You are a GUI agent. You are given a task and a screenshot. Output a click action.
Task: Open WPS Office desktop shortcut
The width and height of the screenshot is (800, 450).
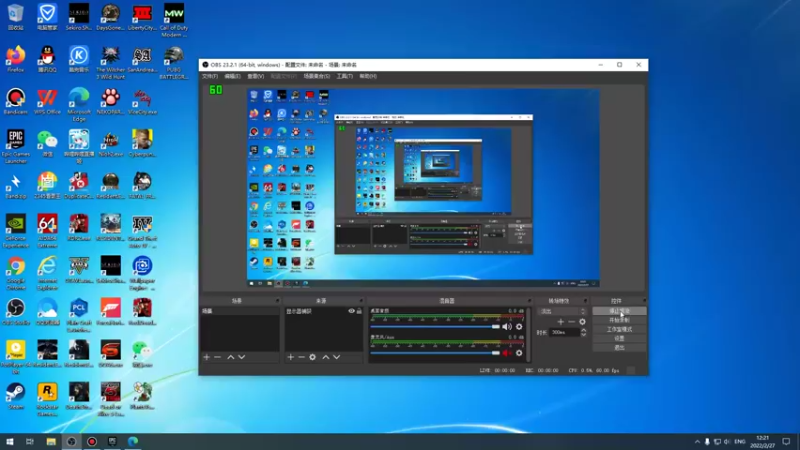[47, 101]
